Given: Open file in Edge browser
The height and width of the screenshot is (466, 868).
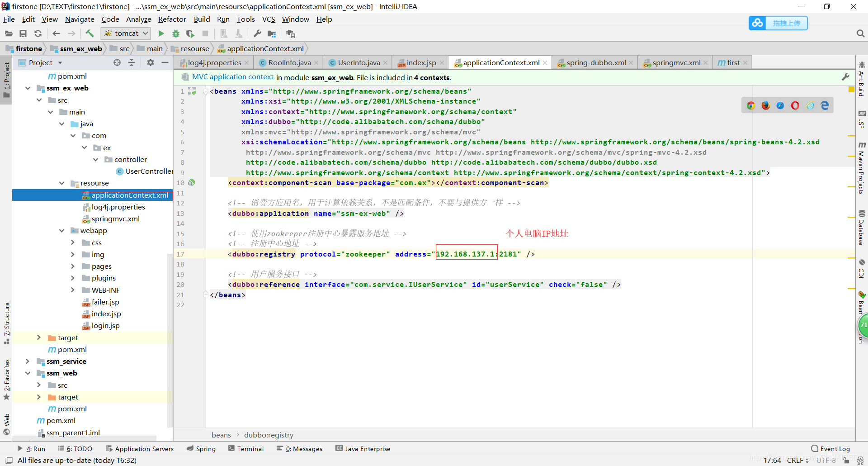Looking at the screenshot, I should pyautogui.click(x=825, y=105).
